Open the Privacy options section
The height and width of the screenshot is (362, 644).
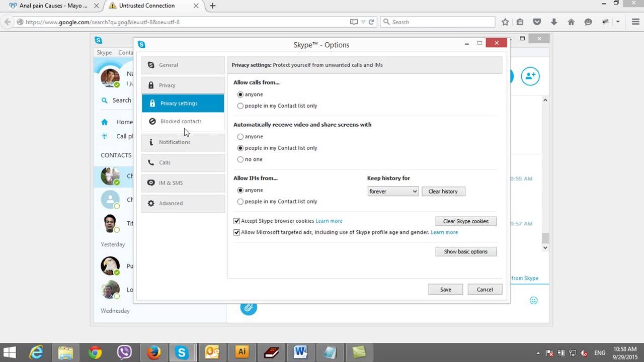pyautogui.click(x=183, y=85)
